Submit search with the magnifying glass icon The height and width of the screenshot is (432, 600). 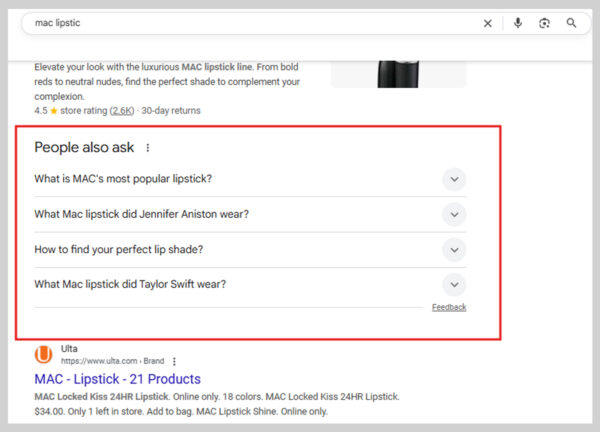click(571, 23)
